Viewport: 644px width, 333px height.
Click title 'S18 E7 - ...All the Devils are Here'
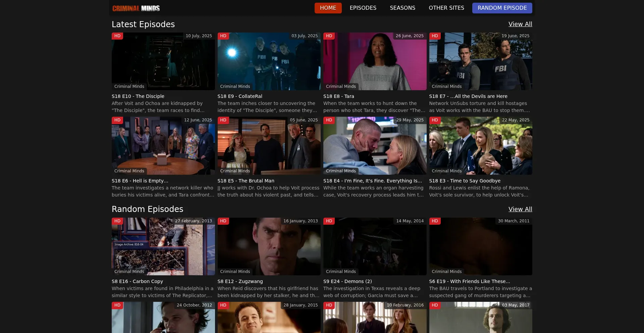tap(468, 96)
